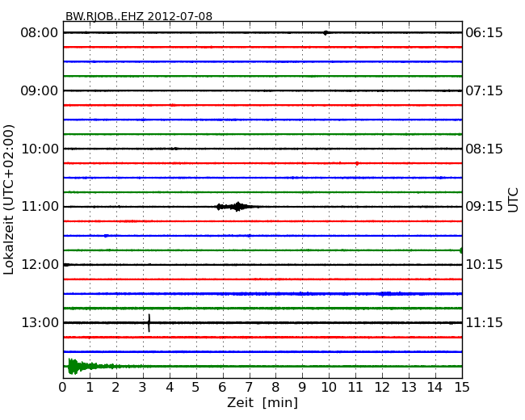Select the 09:00 local time label

point(40,90)
